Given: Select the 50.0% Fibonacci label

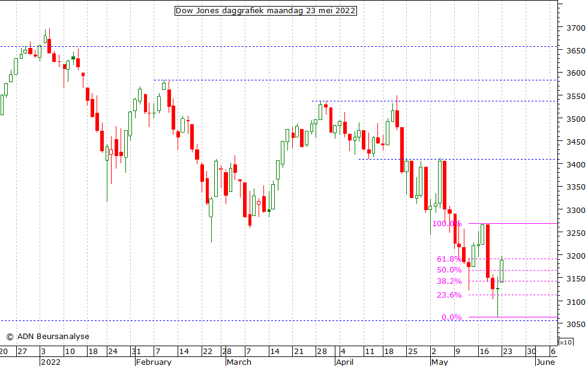Looking at the screenshot, I should click(449, 270).
